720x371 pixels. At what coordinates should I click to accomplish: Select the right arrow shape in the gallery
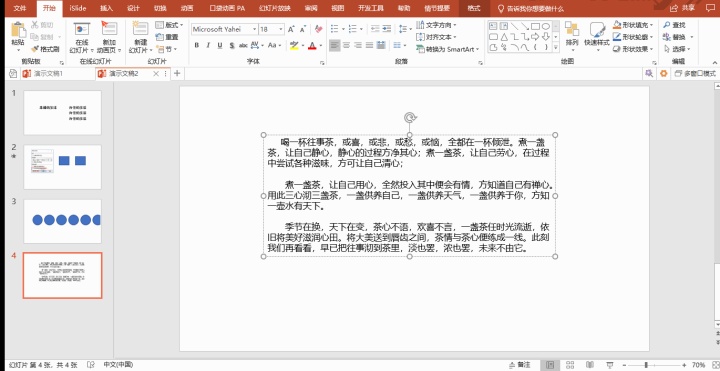[535, 37]
